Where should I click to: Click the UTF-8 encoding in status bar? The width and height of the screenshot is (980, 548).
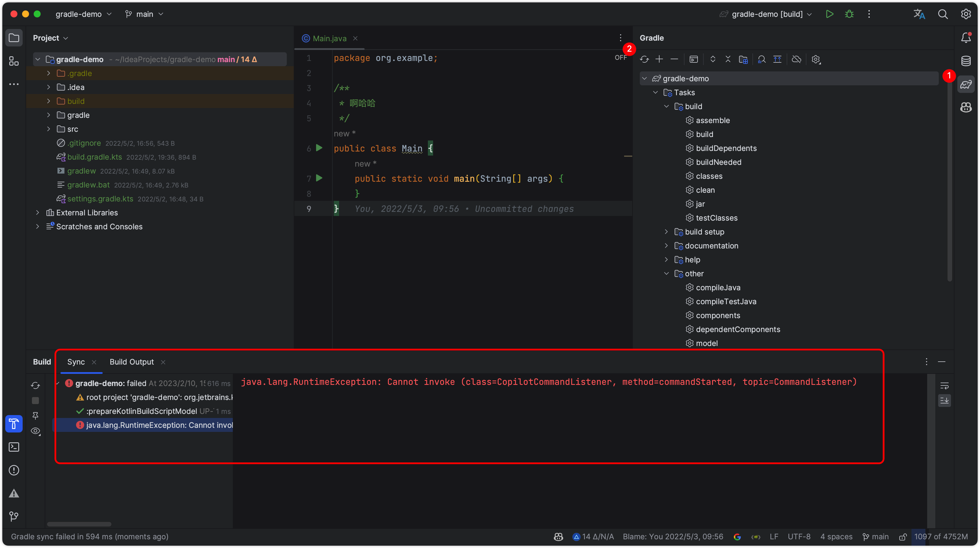799,537
